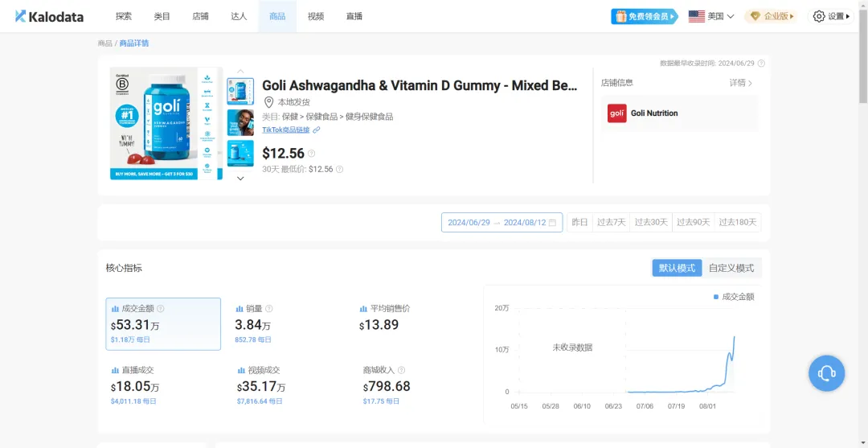
Task: Click the info icon beside the $12.56 price
Action: 312,154
